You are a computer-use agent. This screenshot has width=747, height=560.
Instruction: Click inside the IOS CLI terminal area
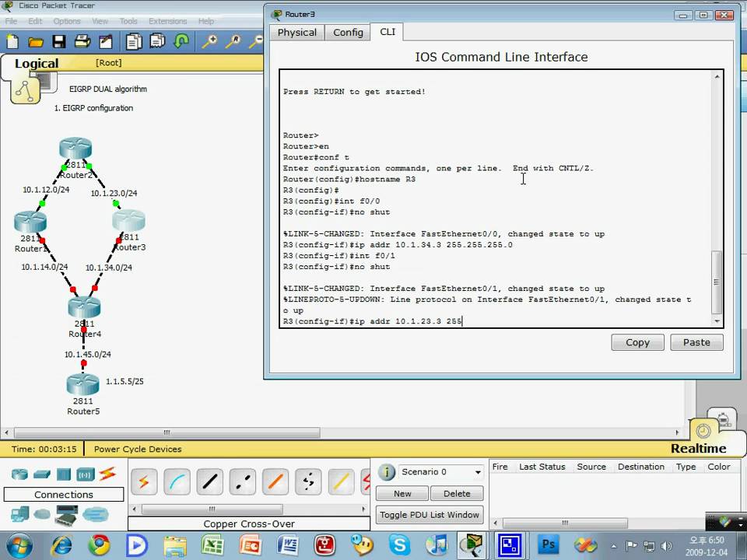coord(496,198)
